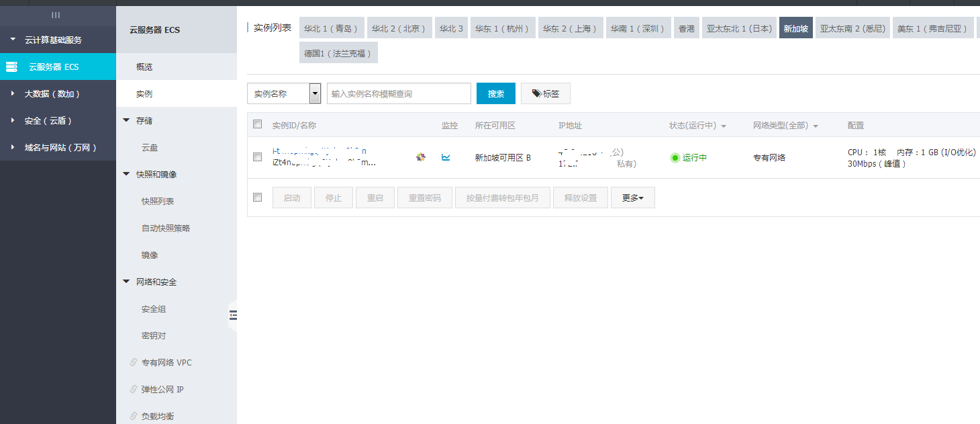The width and height of the screenshot is (980, 424).
Task: Toggle the bottom action bar checkbox
Action: click(257, 198)
